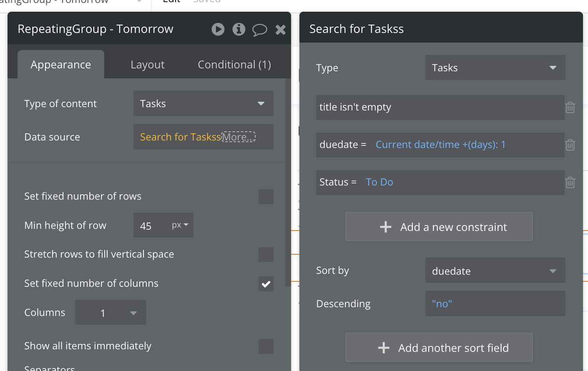Image resolution: width=588 pixels, height=371 pixels.
Task: Click the Search for Taskss data source
Action: click(x=180, y=137)
